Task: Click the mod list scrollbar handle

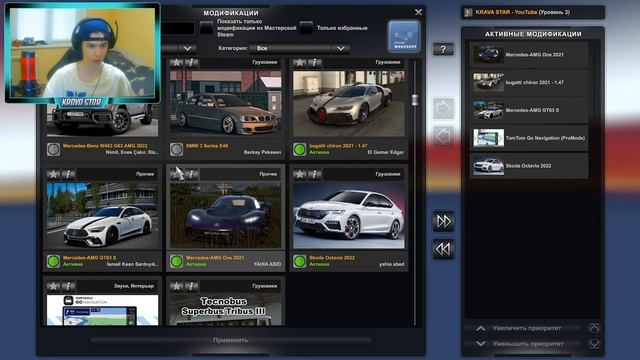Action: tap(415, 100)
